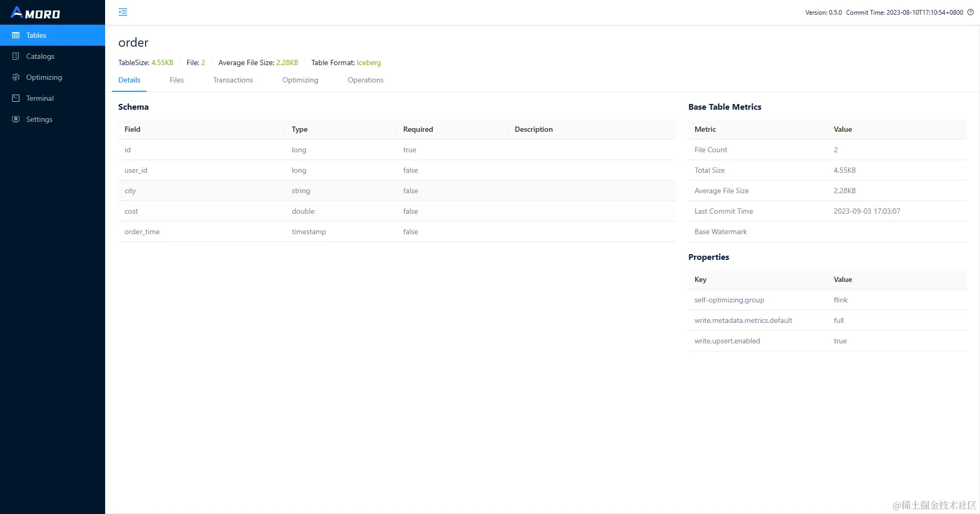This screenshot has width=980, height=514.
Task: Click the 'Average File Size' metric label
Action: click(x=721, y=191)
